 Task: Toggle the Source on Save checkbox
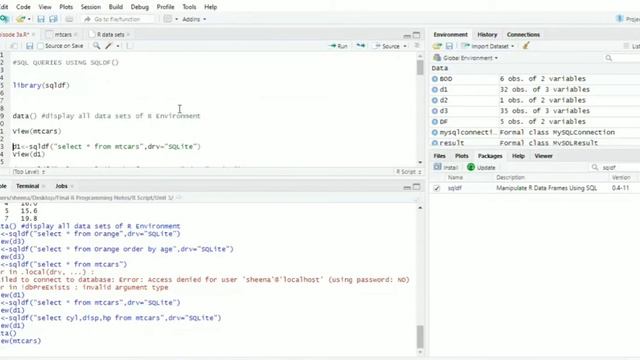tap(40, 46)
